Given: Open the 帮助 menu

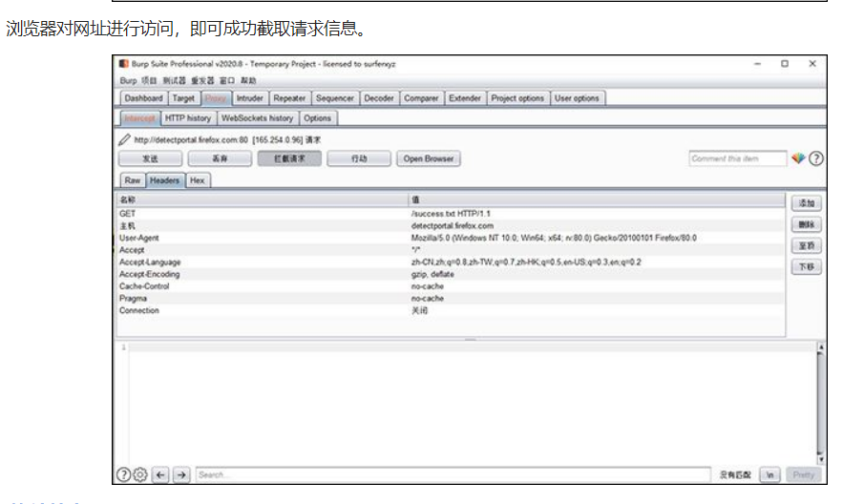Looking at the screenshot, I should click(x=248, y=80).
